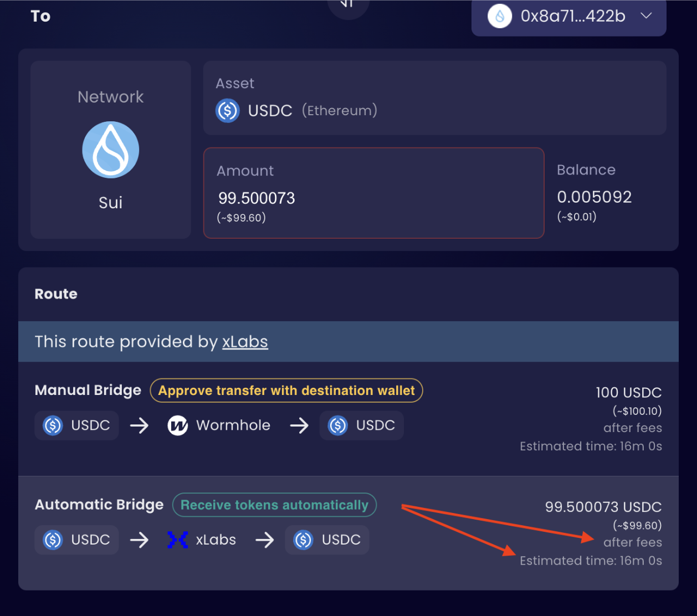Open the xLabs provider link
Image resolution: width=697 pixels, height=616 pixels.
tap(245, 342)
